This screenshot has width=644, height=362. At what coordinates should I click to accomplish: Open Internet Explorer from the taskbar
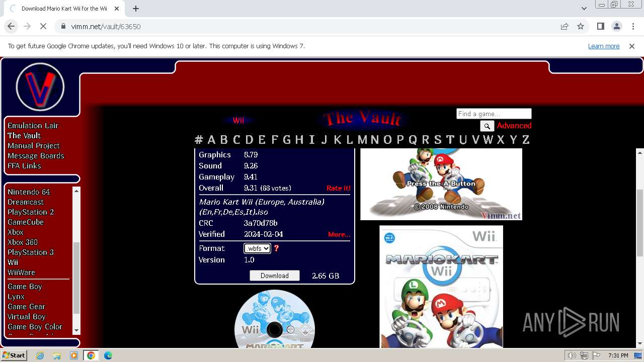pos(40,355)
